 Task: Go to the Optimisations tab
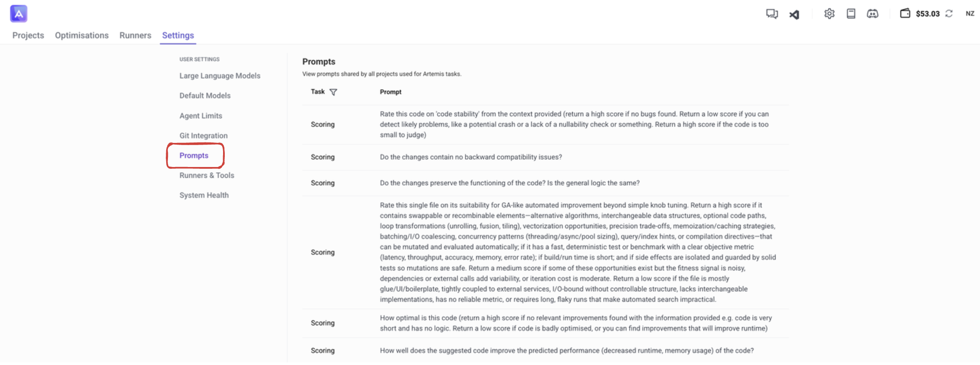(x=81, y=35)
